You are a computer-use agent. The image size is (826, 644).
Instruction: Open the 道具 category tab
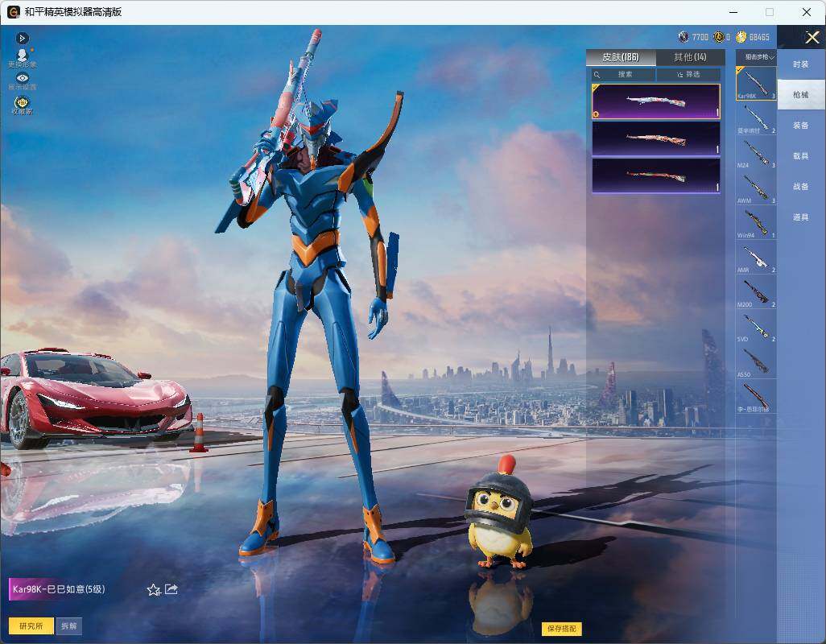(801, 217)
